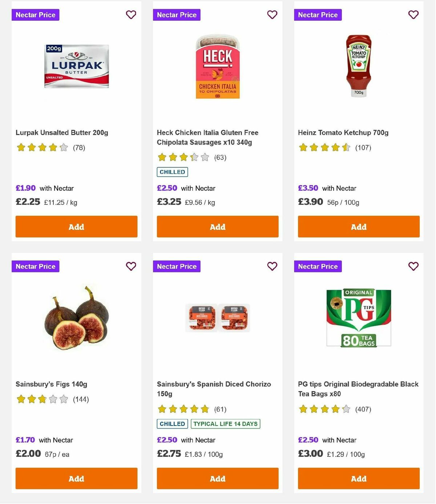The height and width of the screenshot is (504, 436).
Task: Toggle the CHILLED filter tag on Heck sausages
Action: pos(172,172)
